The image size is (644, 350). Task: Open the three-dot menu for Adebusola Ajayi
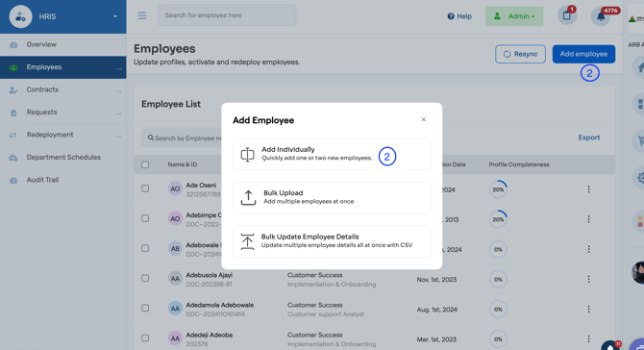click(588, 279)
